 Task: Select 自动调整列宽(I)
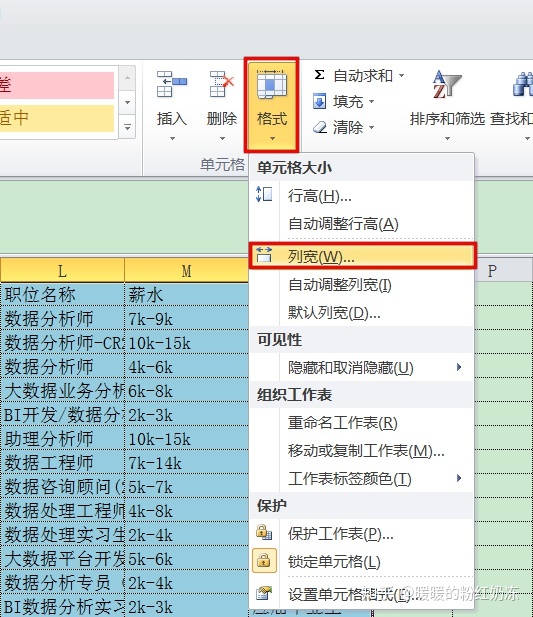[361, 284]
